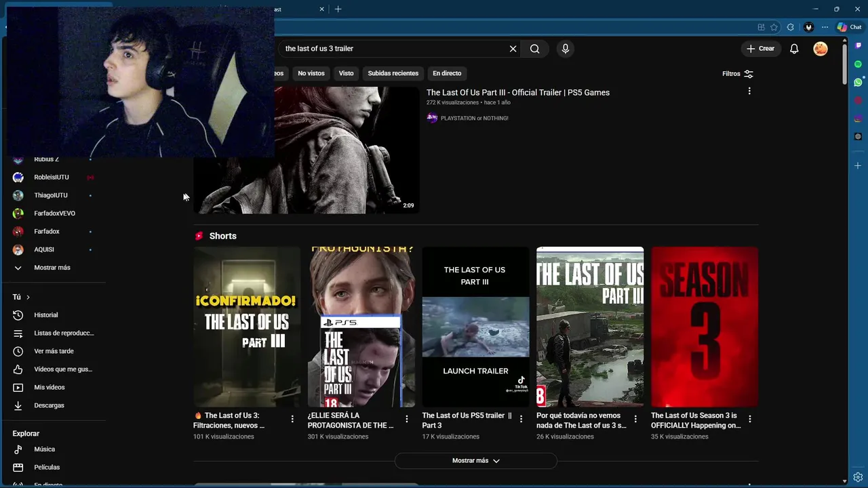Open options for 'The Last of Us 3: Filtraciones' short
This screenshot has width=868, height=488.
tap(292, 419)
